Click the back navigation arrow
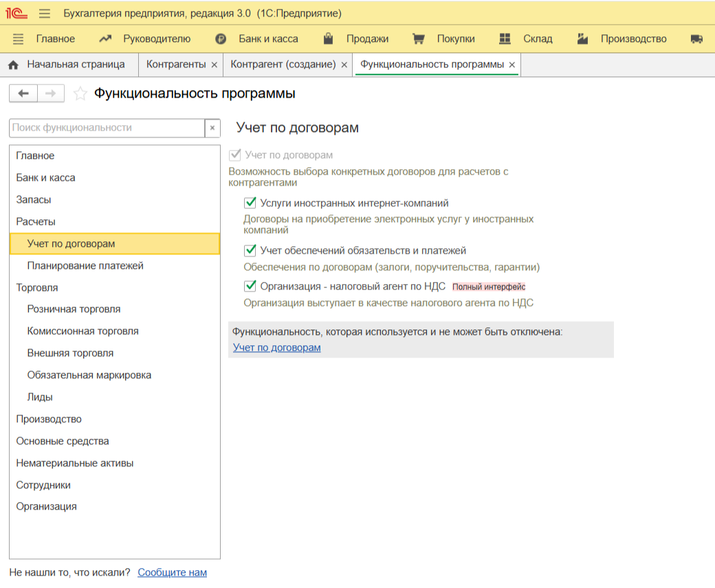Screen dimensions: 715x588 coord(23,94)
